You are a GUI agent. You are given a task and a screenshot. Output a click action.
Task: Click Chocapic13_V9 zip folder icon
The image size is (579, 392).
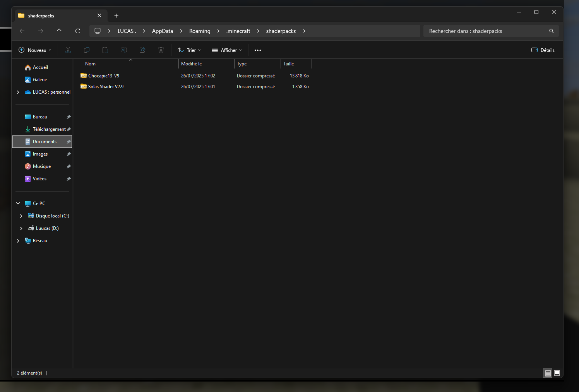pos(84,75)
